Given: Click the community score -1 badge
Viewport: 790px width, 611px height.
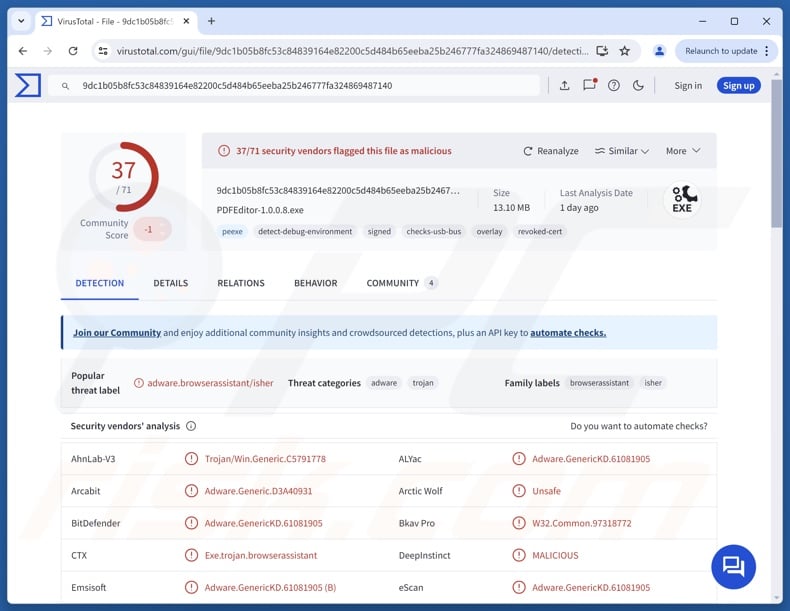Looking at the screenshot, I should coord(153,230).
